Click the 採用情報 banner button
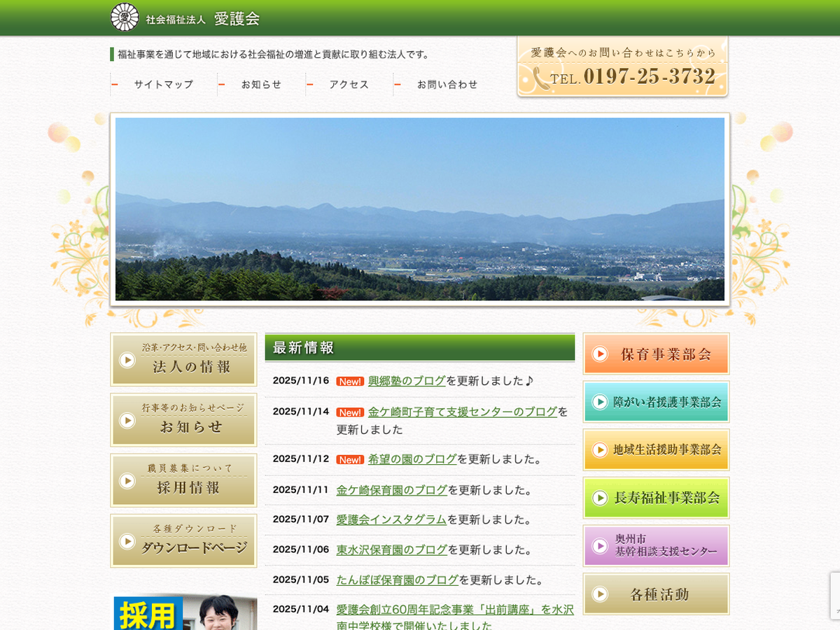Viewport: 840px width, 630px height. pos(183,480)
